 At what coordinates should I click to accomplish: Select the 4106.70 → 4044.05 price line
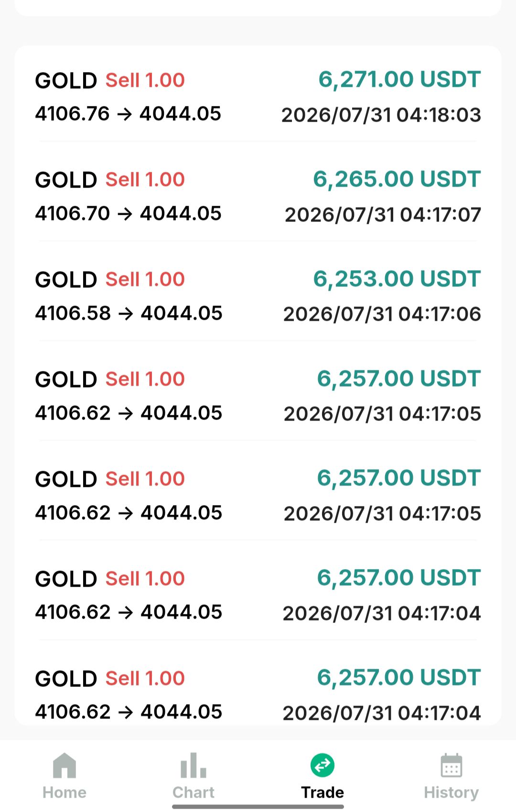tap(128, 213)
